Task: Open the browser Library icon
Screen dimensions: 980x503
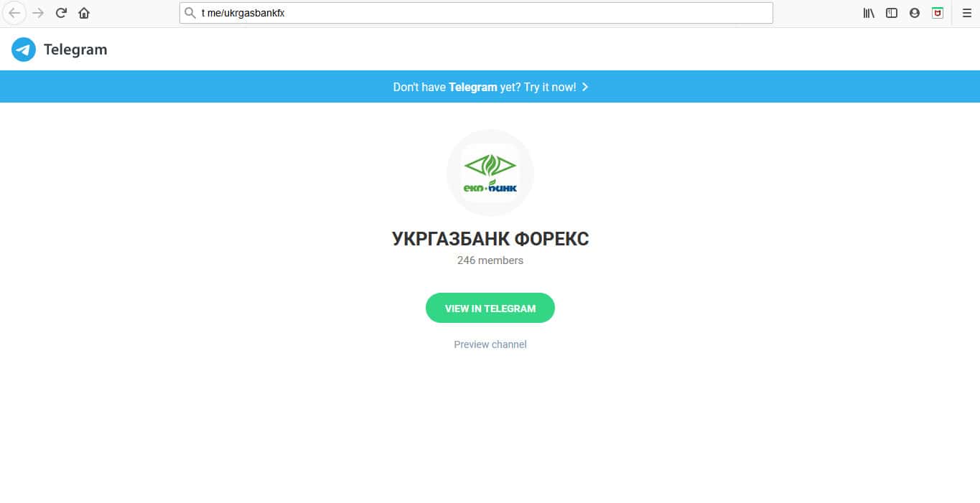Action: point(869,13)
